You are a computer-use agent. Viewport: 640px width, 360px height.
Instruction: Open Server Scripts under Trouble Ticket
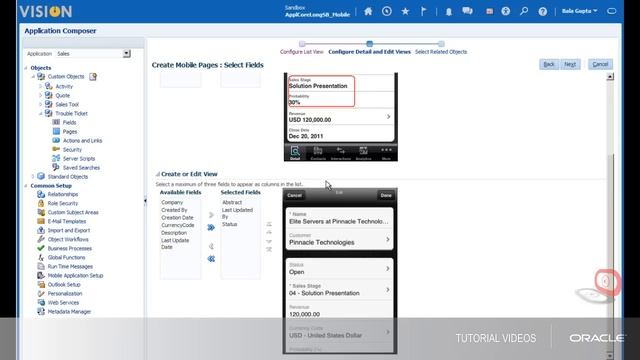[79, 158]
